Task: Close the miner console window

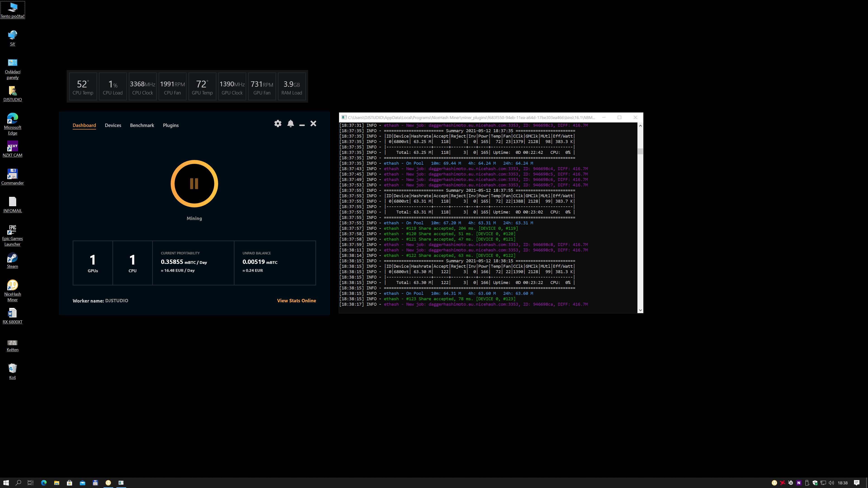Action: [635, 117]
